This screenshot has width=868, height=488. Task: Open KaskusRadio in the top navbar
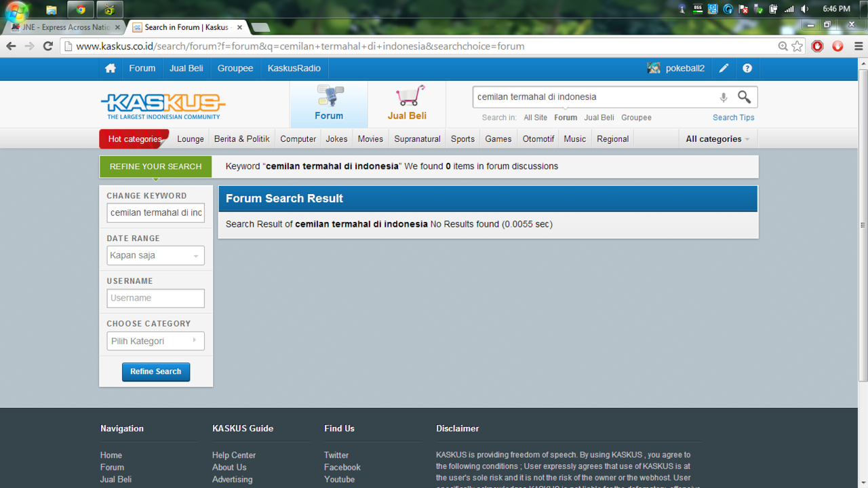point(294,69)
